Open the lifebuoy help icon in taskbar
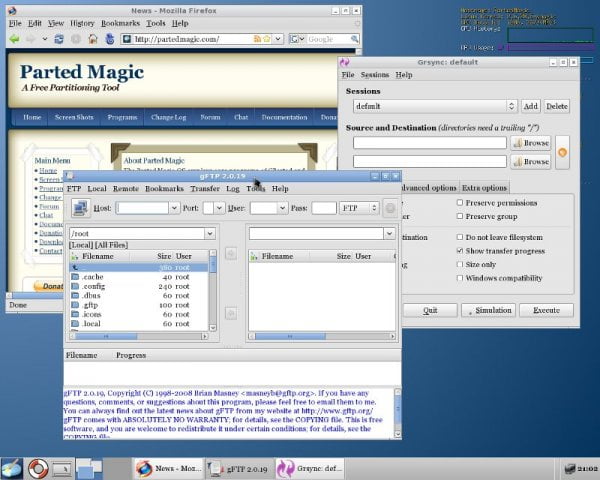 (x=38, y=468)
